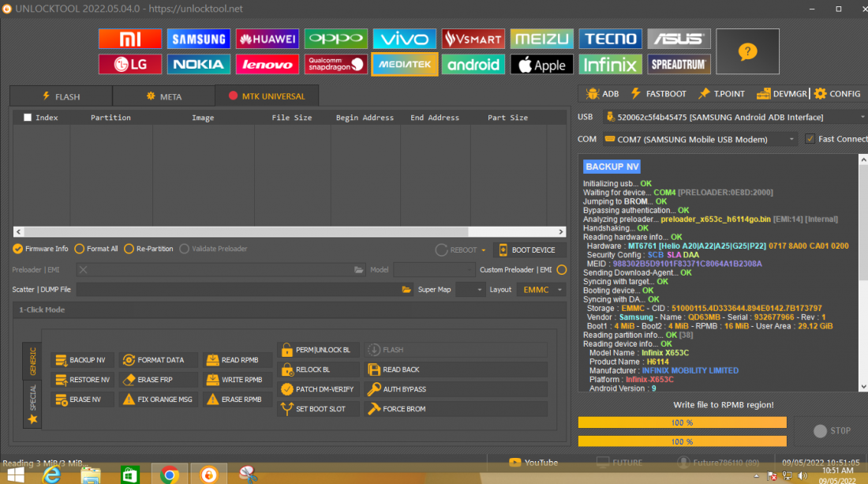Choose the Vsmart brand logo
Image resolution: width=868 pixels, height=484 pixels.
(473, 39)
